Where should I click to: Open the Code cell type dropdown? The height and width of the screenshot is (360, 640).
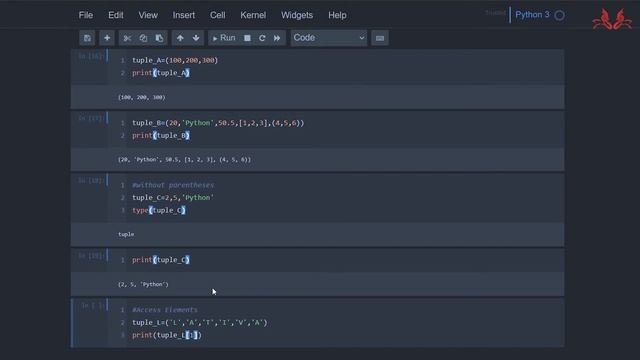point(329,38)
